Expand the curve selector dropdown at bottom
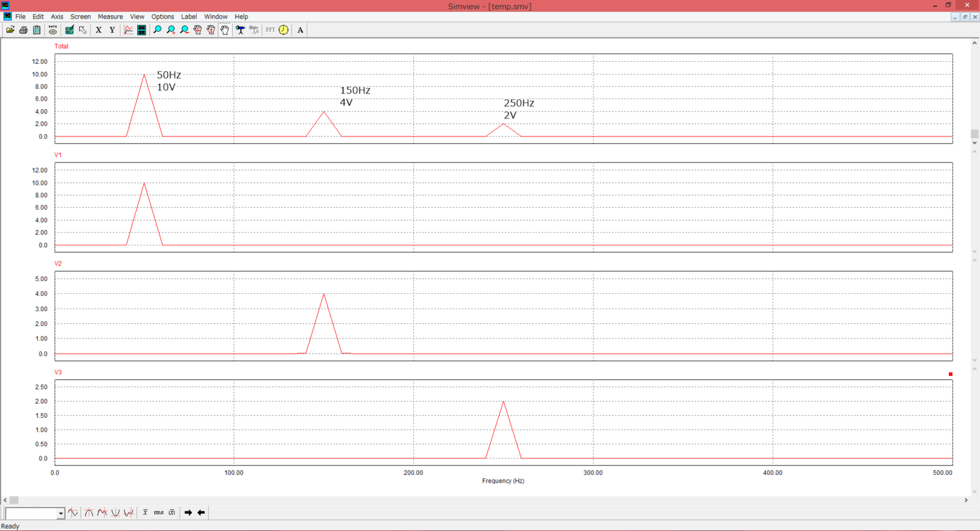This screenshot has width=980, height=531. pos(61,513)
